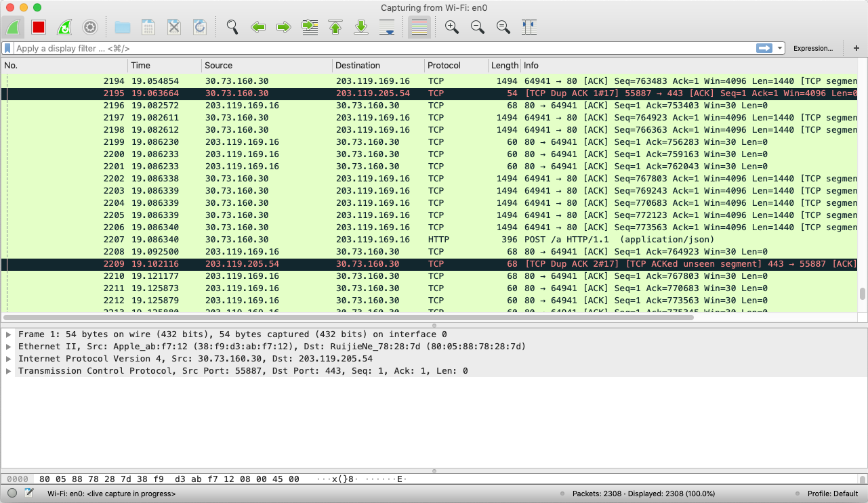
Task: Click the find packet magnifier icon
Action: click(232, 27)
